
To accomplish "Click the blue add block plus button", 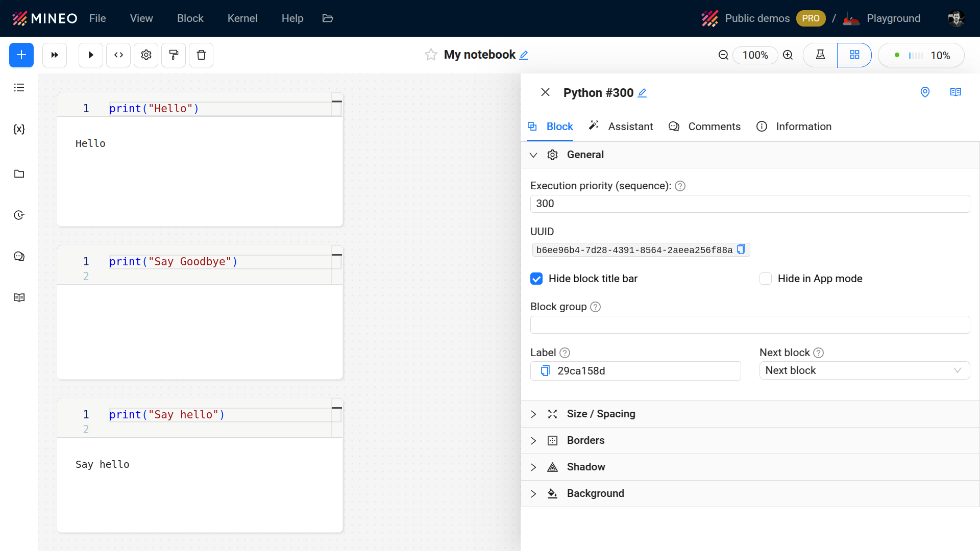I will point(21,55).
